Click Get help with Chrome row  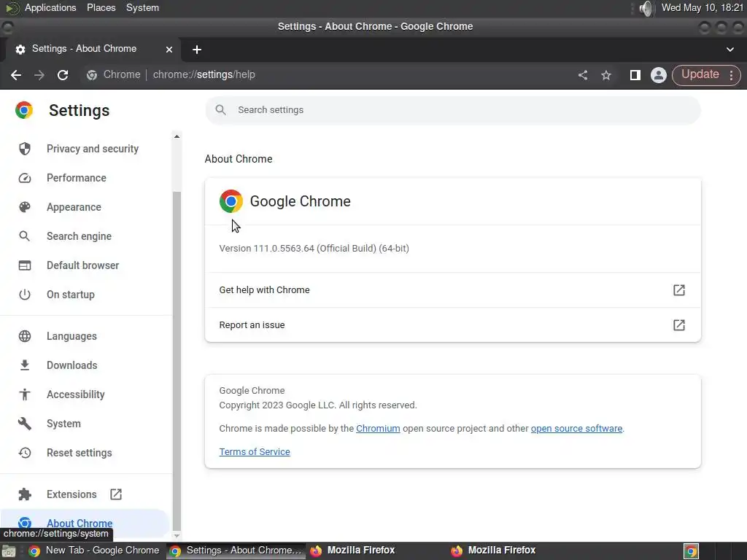[x=452, y=290]
